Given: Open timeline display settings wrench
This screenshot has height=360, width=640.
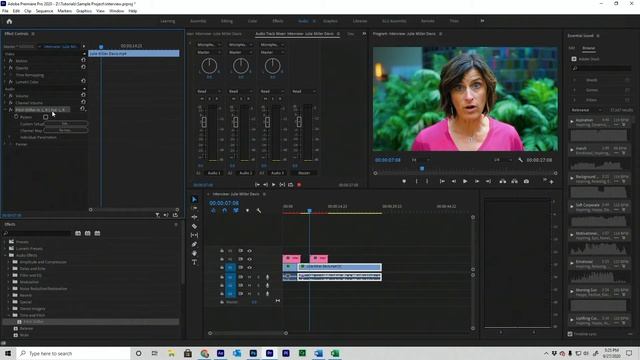Looking at the screenshot, I should click(x=258, y=211).
